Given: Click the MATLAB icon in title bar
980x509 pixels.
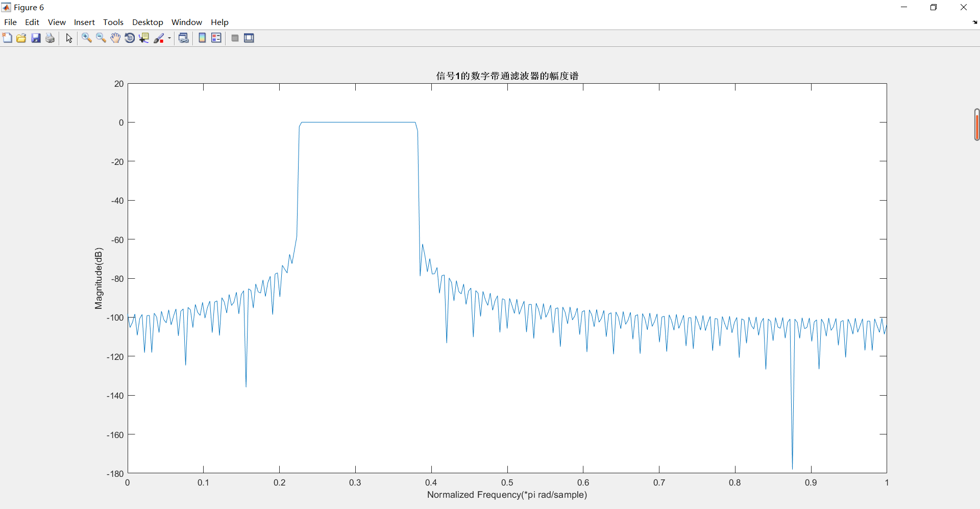Looking at the screenshot, I should coord(6,7).
